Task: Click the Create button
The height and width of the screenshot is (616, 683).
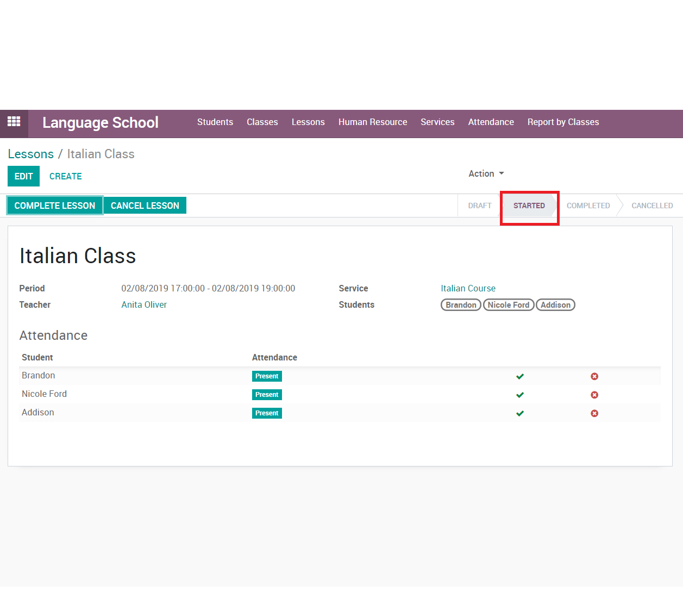Action: click(x=65, y=176)
